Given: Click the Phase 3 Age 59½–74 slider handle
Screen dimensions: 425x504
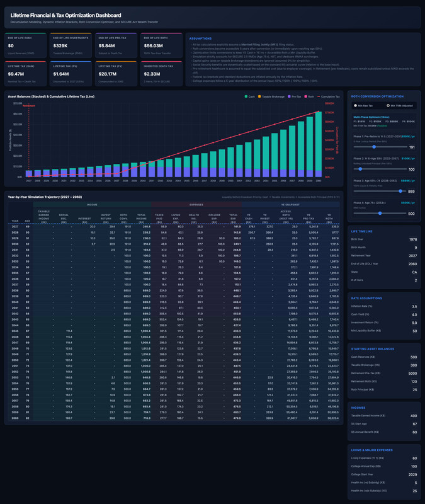Looking at the screenshot, I should point(400,192).
